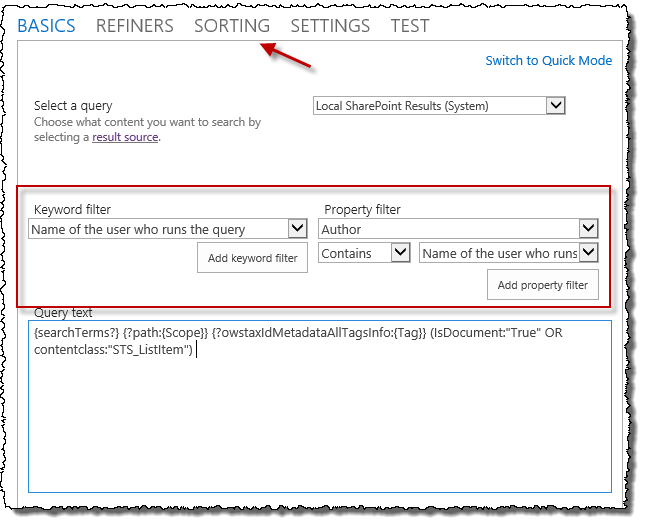Expand the property value user name dropdown
The image size is (647, 529).
(498, 254)
